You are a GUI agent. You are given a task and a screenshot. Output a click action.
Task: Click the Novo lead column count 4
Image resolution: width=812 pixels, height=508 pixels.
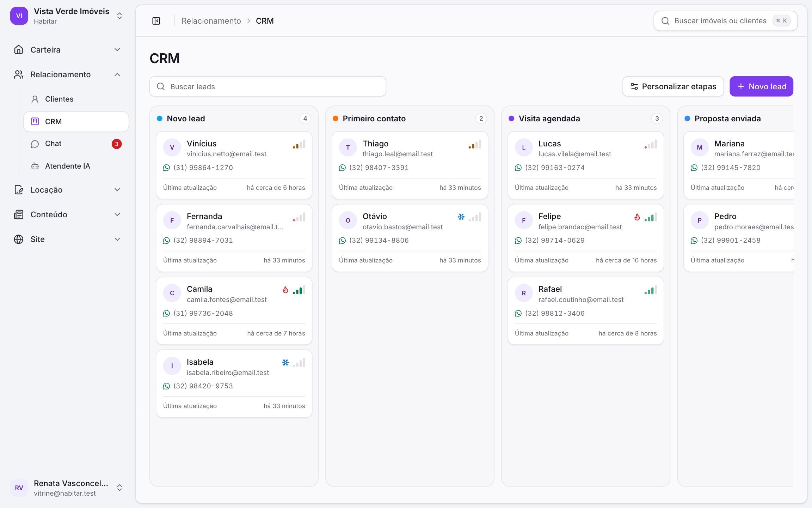coord(305,119)
